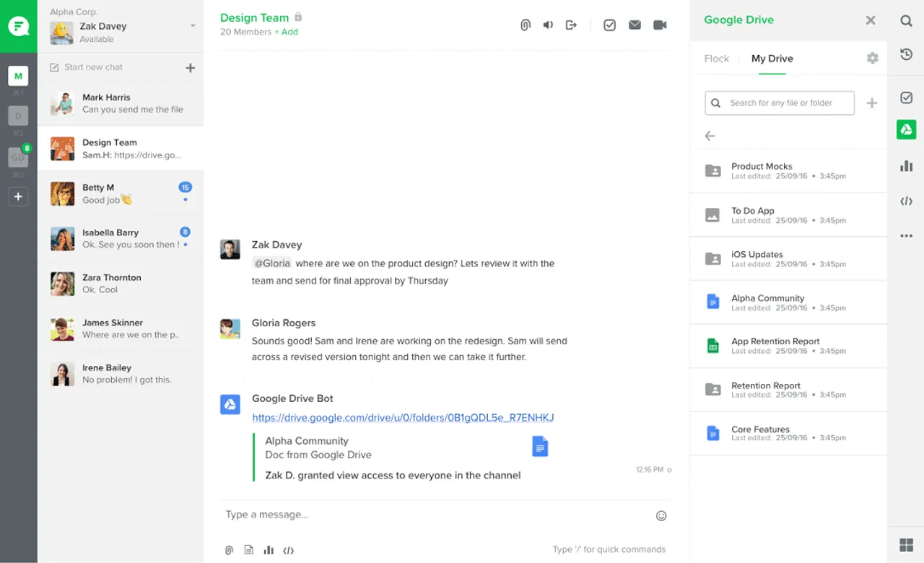Open To Do App image file
Viewport: 924px width, 563px height.
(x=788, y=215)
